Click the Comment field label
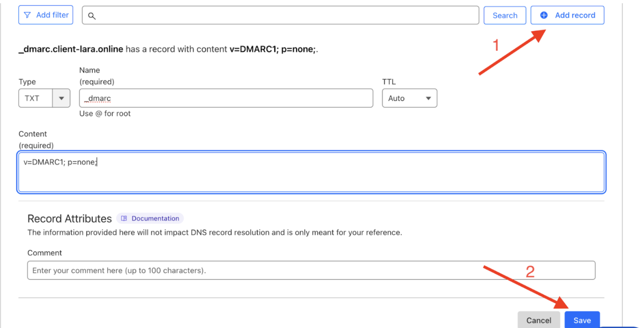The height and width of the screenshot is (328, 644). pos(44,253)
